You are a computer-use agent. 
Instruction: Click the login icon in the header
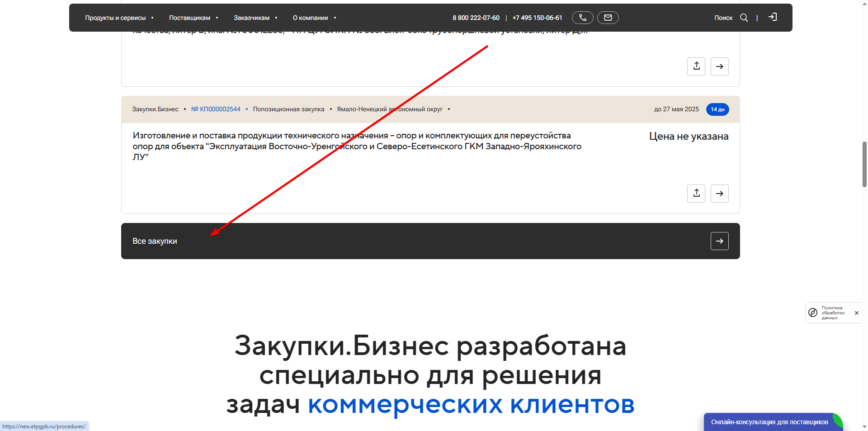(773, 17)
